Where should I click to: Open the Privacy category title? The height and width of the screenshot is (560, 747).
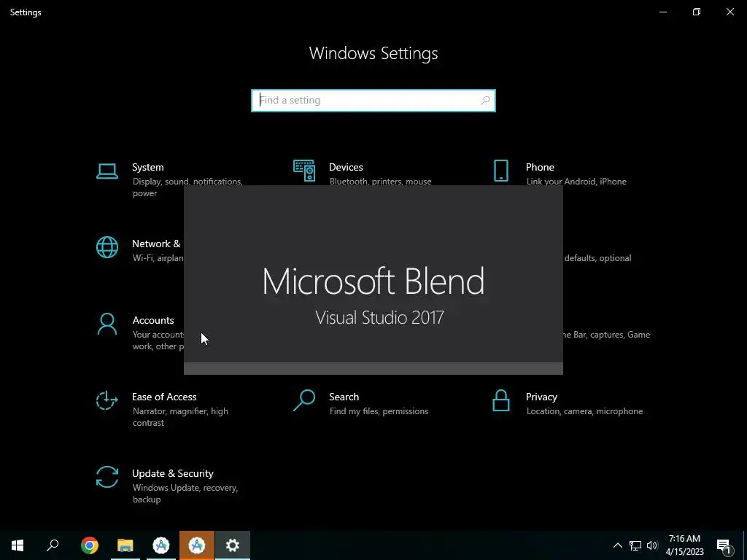(x=541, y=397)
